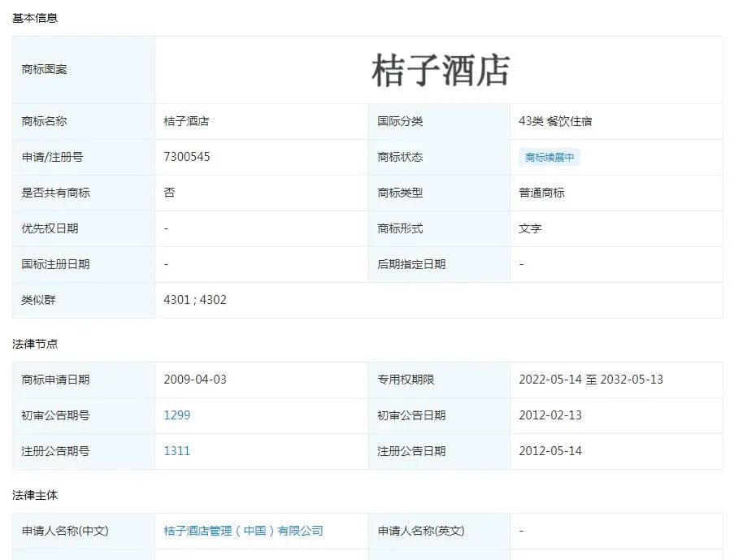The image size is (734, 560).
Task: Click the 商标图案 row label
Action: click(45, 69)
